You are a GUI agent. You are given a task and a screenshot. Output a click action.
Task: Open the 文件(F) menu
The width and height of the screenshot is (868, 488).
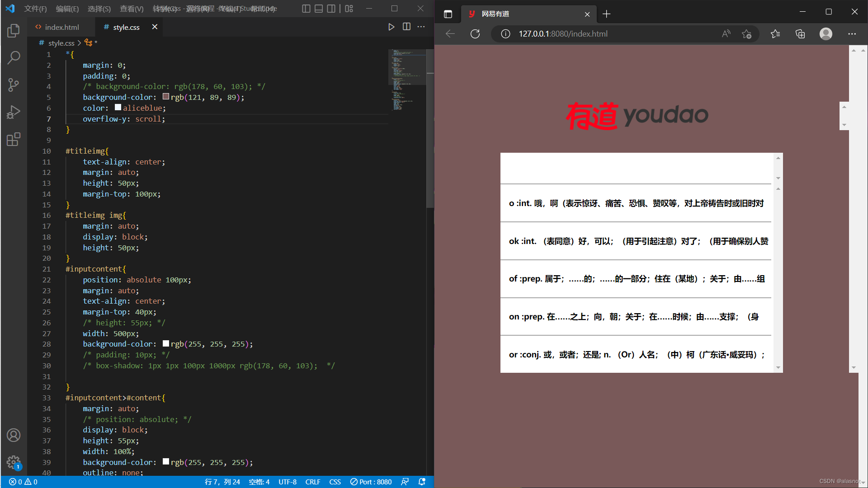35,9
